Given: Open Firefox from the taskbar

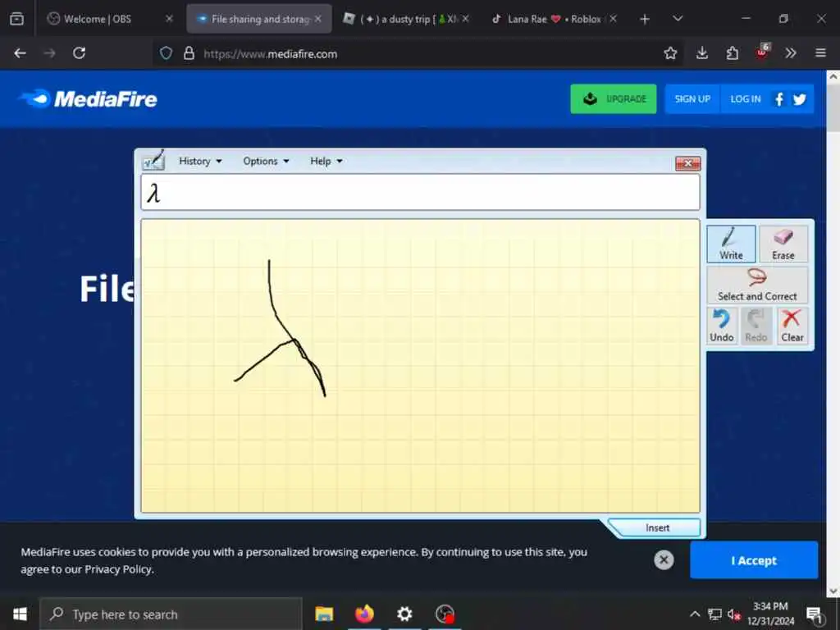Looking at the screenshot, I should [364, 614].
